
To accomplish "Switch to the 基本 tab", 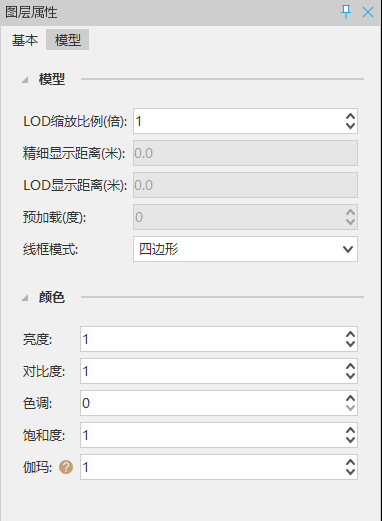I will 25,40.
